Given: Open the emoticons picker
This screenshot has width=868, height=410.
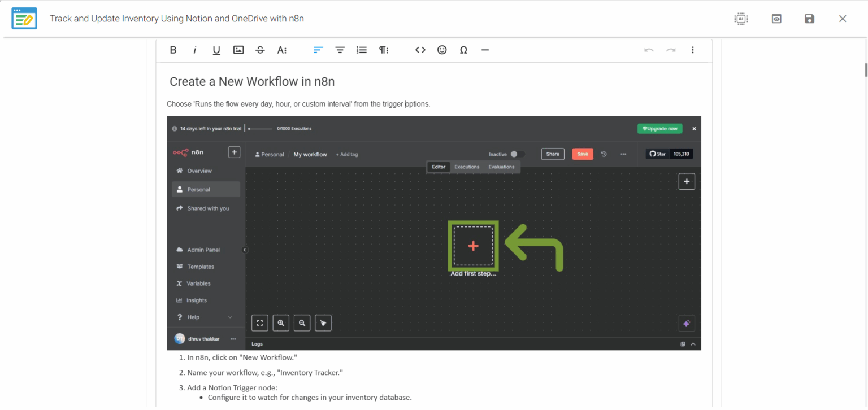Looking at the screenshot, I should click(442, 50).
